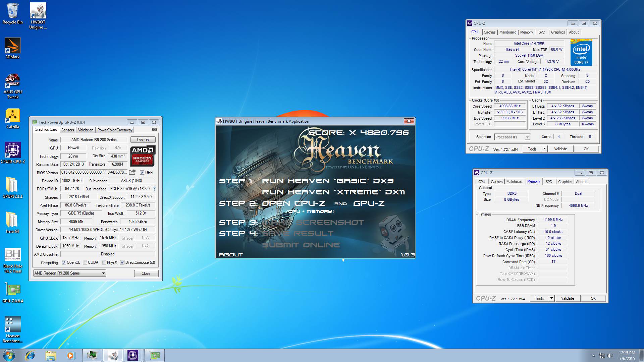Open the Processor #1 selection dropdown
This screenshot has width=644, height=362.
(512, 137)
